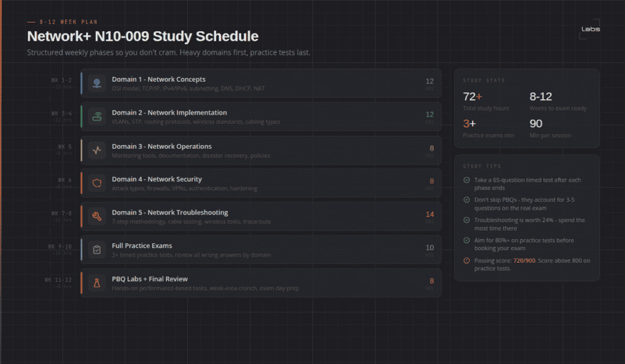
Task: Click check icon beside Aim for 80%+ tip
Action: click(x=466, y=240)
